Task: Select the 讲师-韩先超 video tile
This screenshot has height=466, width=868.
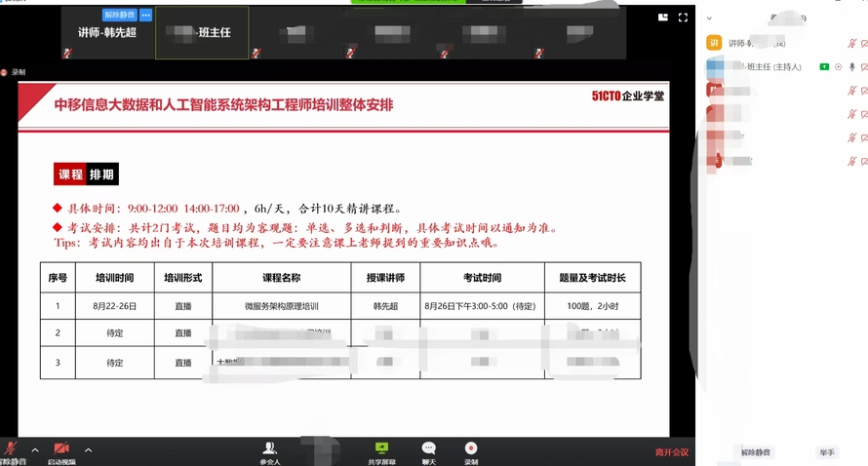Action: pyautogui.click(x=107, y=32)
